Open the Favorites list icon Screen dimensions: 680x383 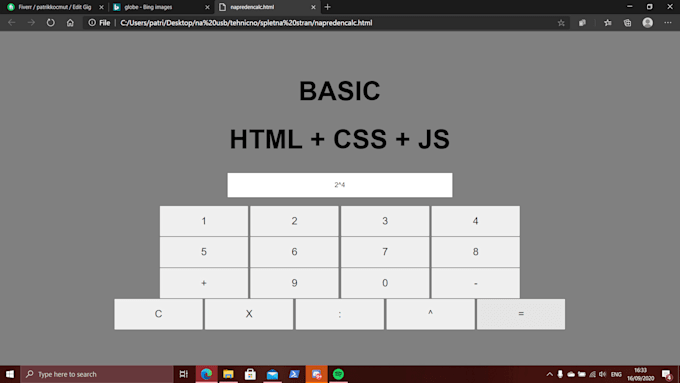click(608, 23)
